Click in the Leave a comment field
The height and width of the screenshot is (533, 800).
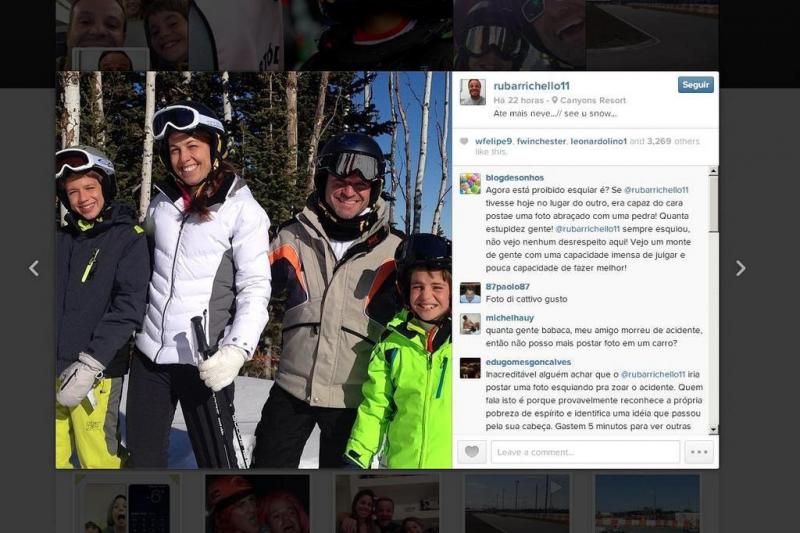585,452
